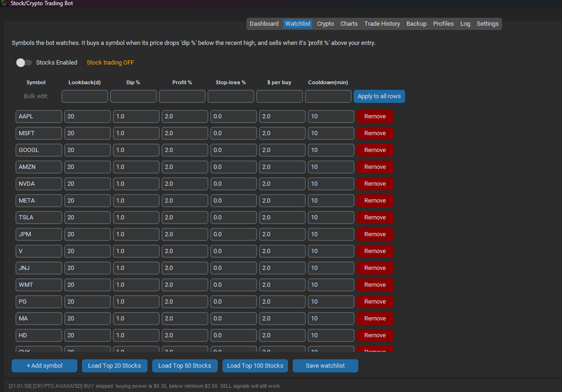Click the bulk edit Stop-loss % field
562x392 pixels.
[231, 96]
